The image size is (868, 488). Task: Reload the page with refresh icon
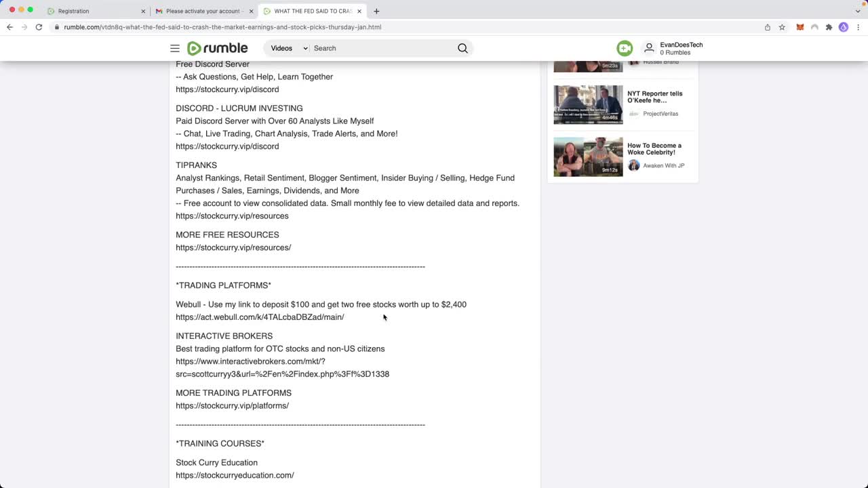39,27
